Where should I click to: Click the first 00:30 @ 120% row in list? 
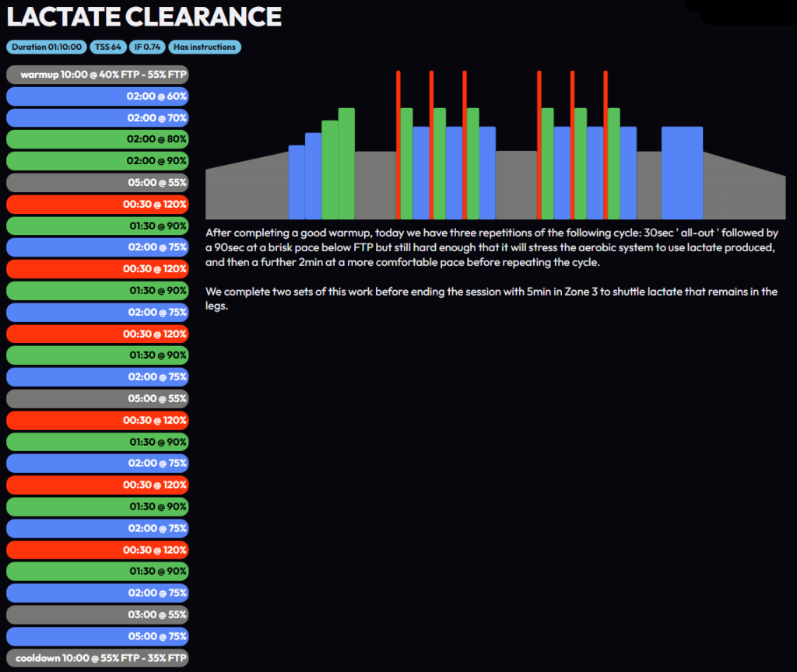click(97, 205)
